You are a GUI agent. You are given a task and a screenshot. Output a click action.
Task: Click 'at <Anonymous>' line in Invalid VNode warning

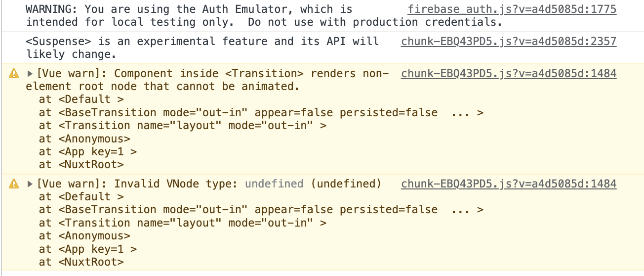point(84,236)
